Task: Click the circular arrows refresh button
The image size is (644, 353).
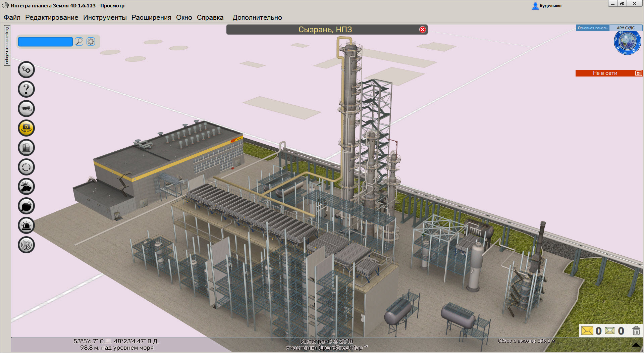Action: [26, 167]
